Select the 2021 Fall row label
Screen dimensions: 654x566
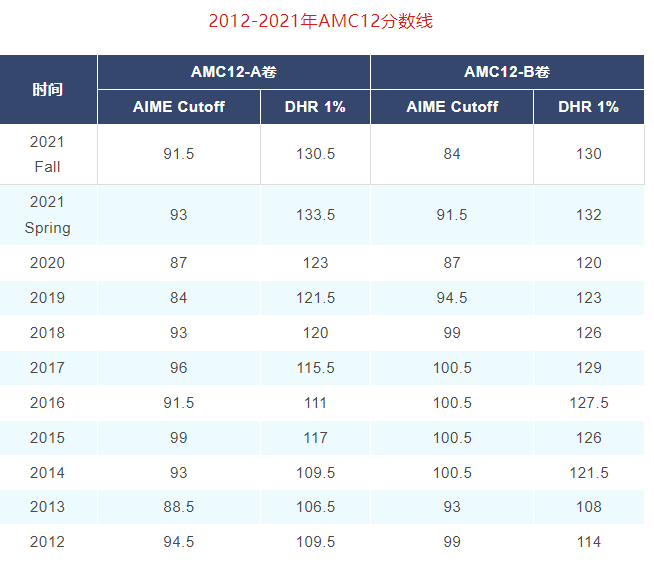click(x=48, y=154)
